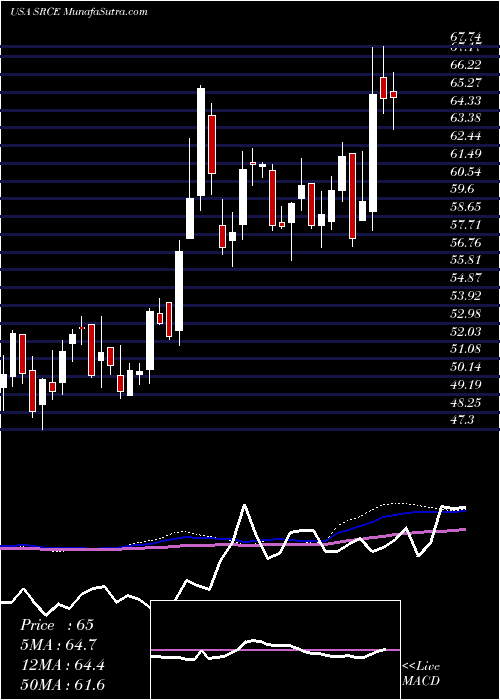This screenshot has width=500, height=700.
Task: Click the 48.25 price axis label
Action: (466, 402)
